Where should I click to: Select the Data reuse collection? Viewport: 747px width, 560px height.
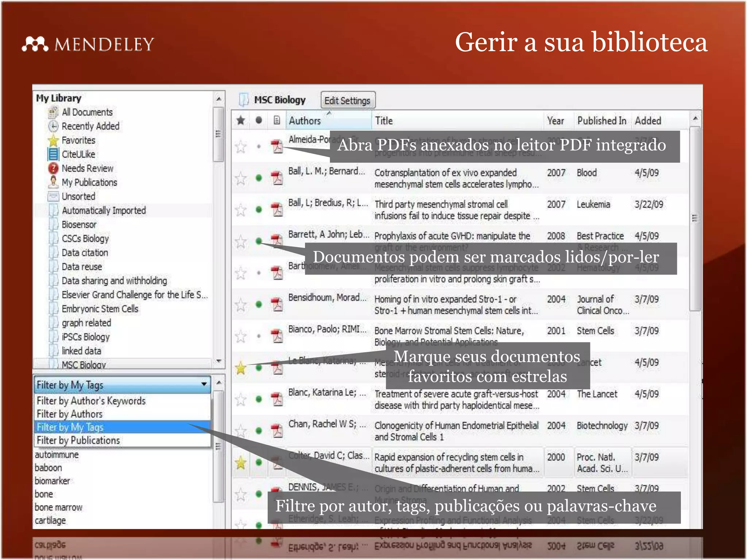[82, 267]
